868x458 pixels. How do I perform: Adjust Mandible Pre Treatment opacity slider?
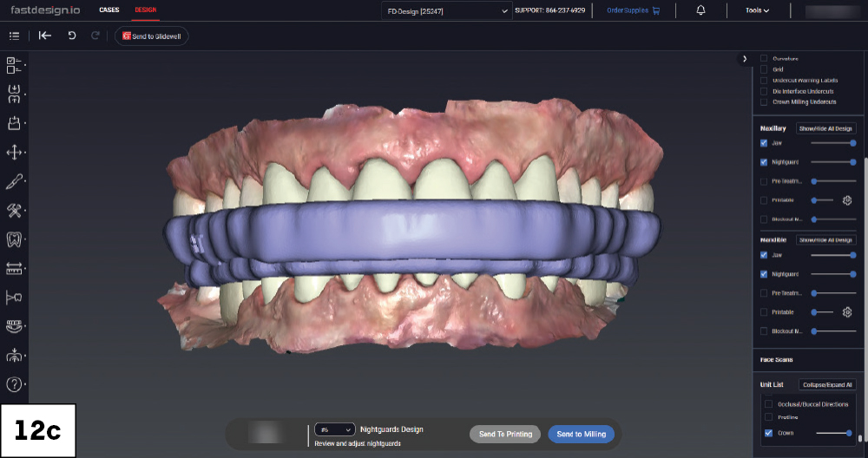click(833, 293)
